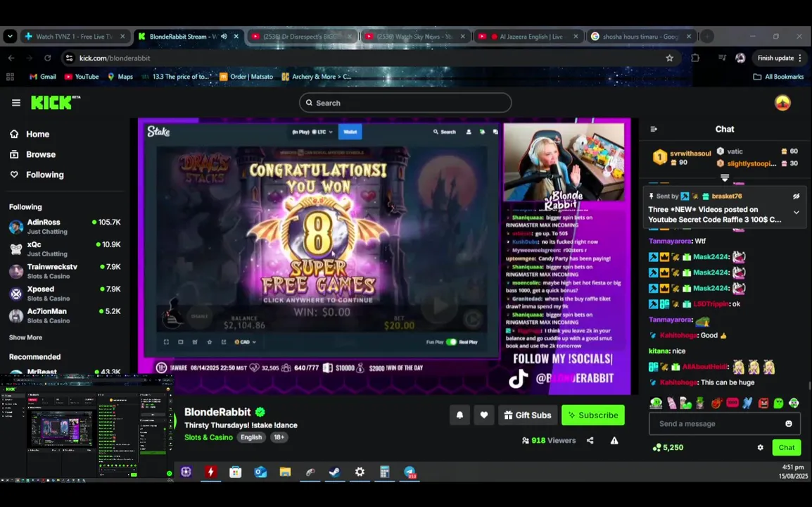The image size is (812, 507).
Task: Collapse the chat panel with the arrow icon
Action: coord(654,129)
